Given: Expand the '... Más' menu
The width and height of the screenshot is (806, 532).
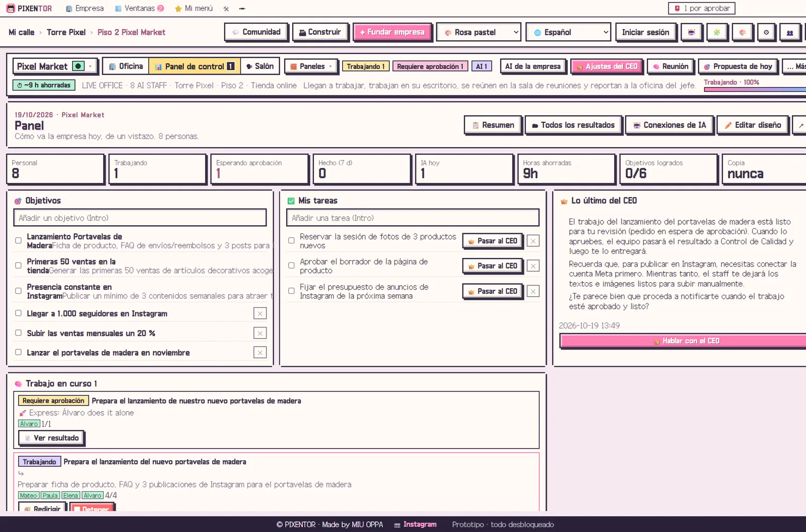Looking at the screenshot, I should [795, 66].
